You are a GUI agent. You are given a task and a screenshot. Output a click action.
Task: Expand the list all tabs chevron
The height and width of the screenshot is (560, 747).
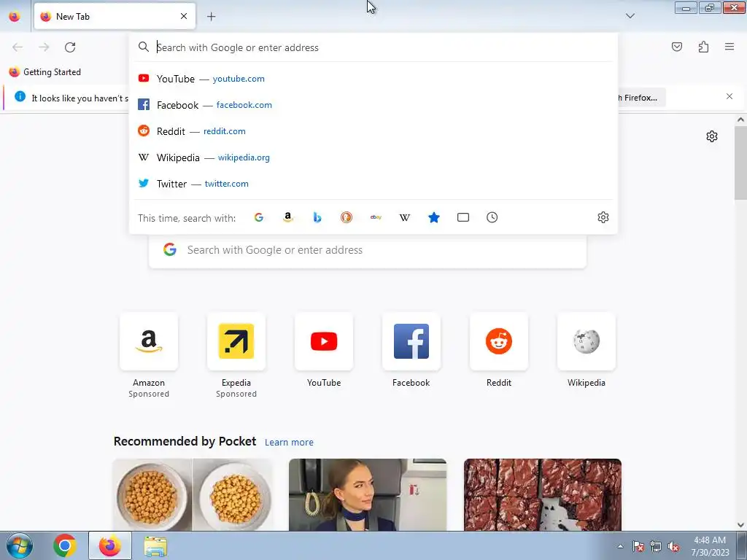[x=630, y=16]
